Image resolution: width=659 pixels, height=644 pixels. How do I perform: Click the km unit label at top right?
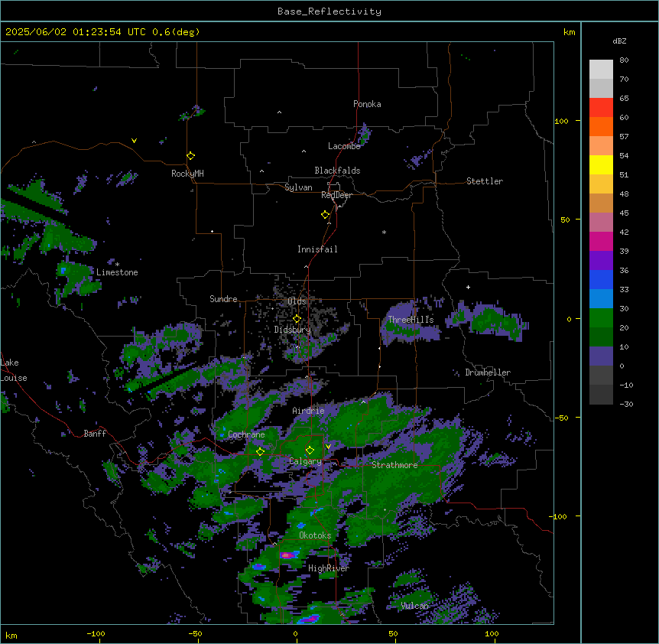tap(569, 32)
